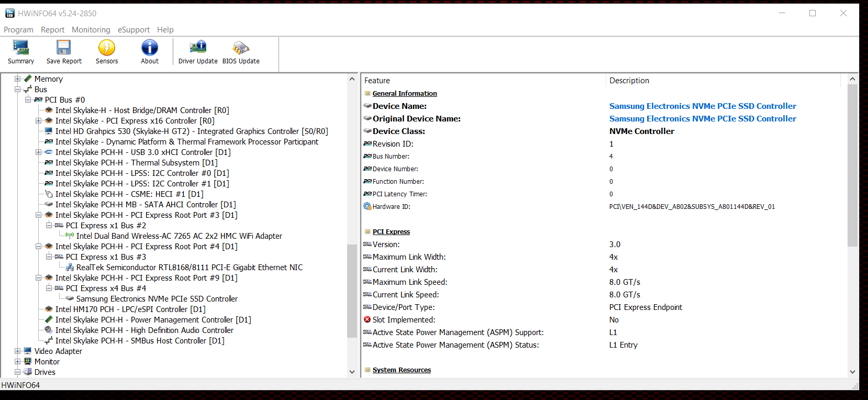The width and height of the screenshot is (868, 400).
Task: Expand USB 3.0 xHCI Controller node
Action: point(38,152)
